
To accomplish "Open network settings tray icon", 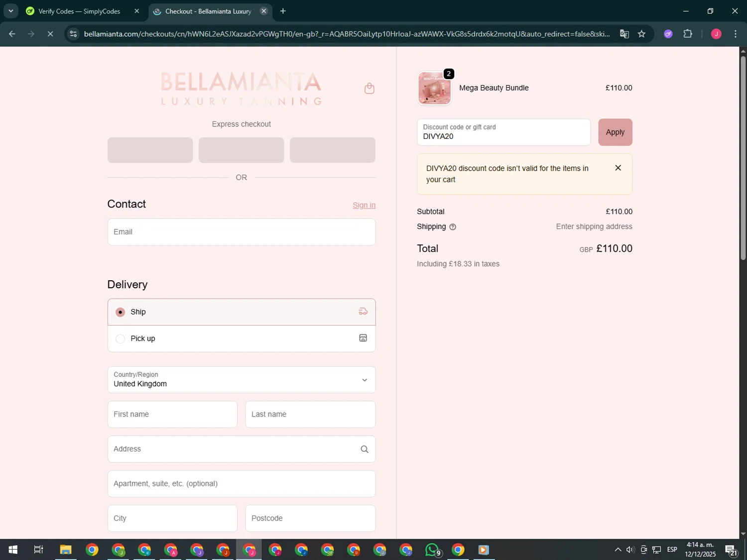I will coord(657,550).
